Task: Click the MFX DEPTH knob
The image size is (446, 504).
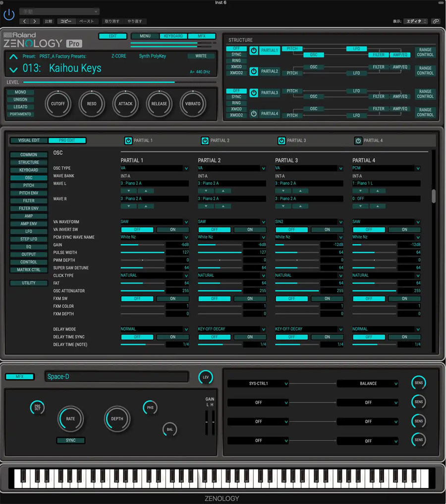Action: 117,419
